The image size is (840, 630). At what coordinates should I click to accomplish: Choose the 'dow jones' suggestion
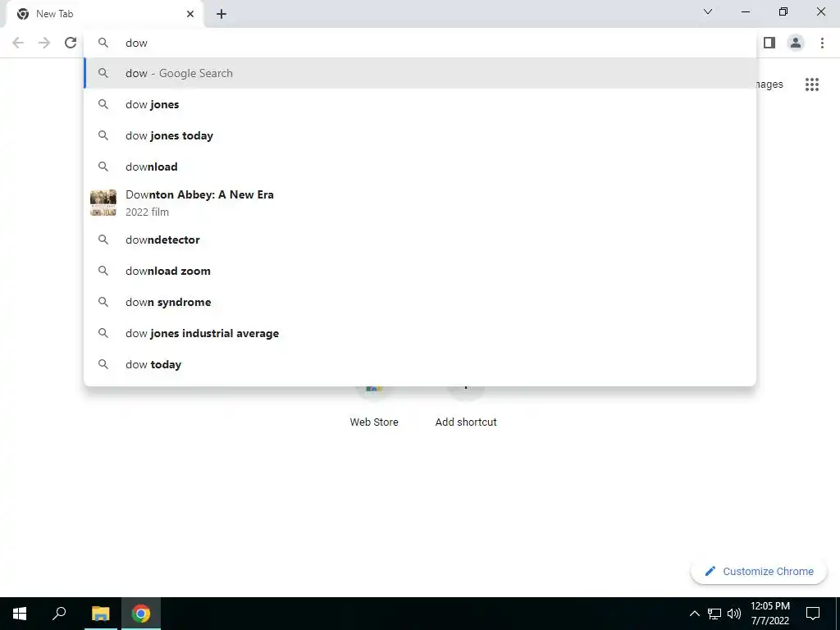(420, 104)
